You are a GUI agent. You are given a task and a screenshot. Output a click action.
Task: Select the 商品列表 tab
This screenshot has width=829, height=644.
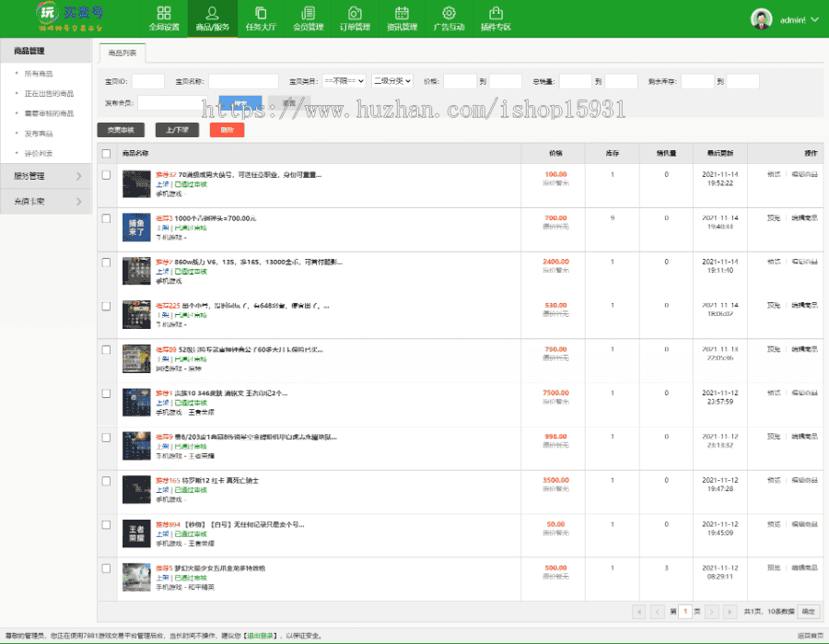[123, 53]
